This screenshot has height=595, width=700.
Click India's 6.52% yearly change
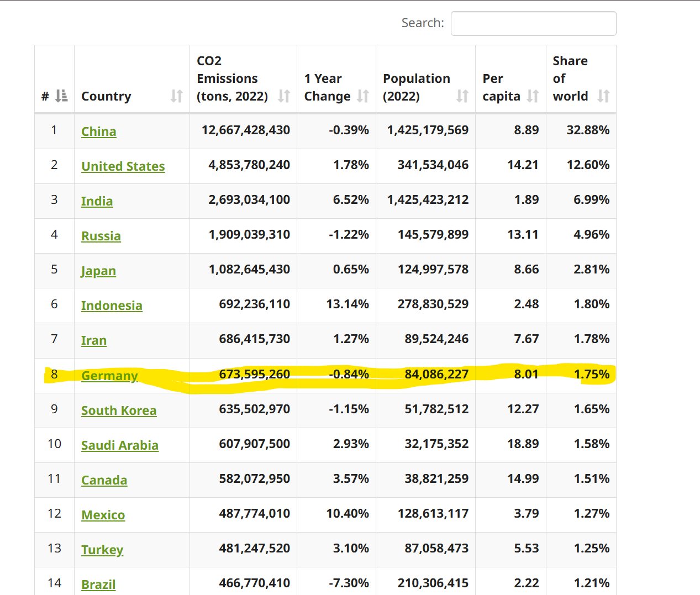pos(351,199)
